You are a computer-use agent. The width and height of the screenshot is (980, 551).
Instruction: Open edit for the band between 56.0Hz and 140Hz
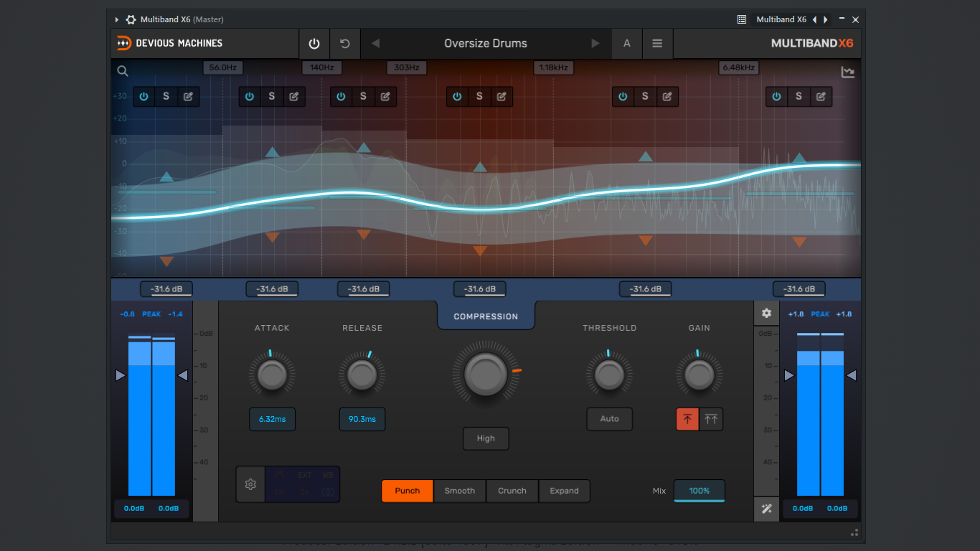pyautogui.click(x=294, y=97)
